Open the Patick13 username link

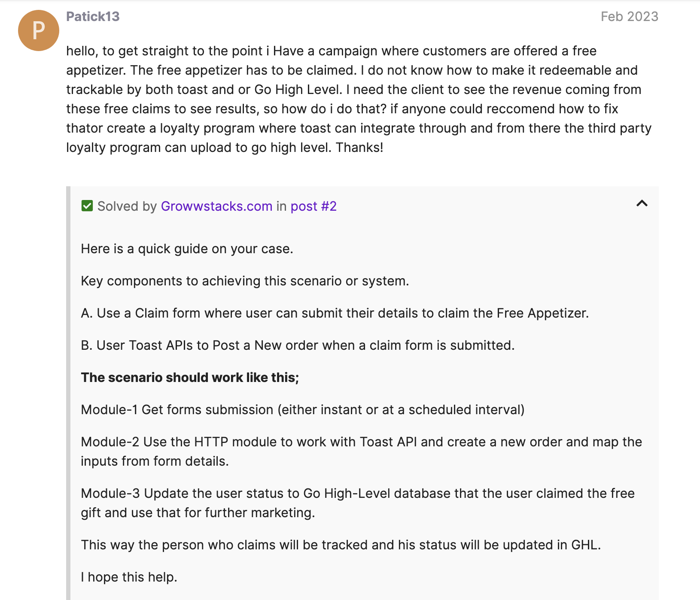click(x=93, y=16)
